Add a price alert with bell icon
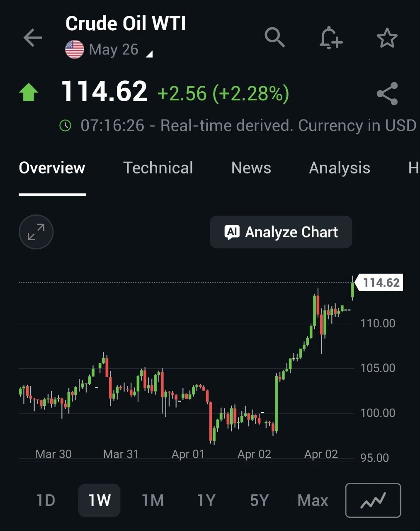420x531 pixels. tap(330, 38)
